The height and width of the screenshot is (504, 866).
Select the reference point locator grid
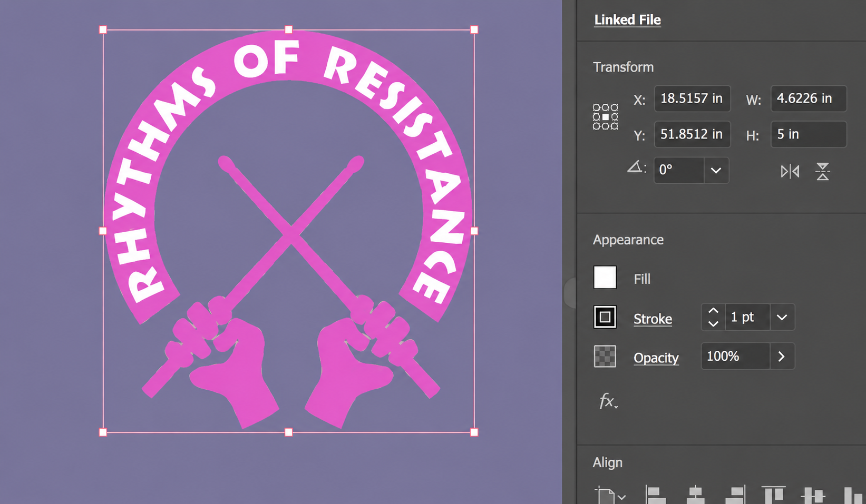tap(605, 116)
